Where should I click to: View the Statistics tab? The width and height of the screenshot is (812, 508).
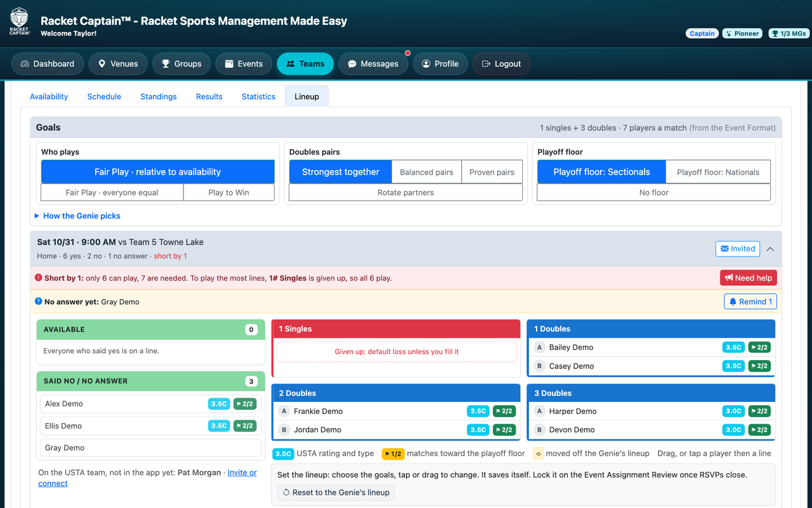click(x=259, y=97)
